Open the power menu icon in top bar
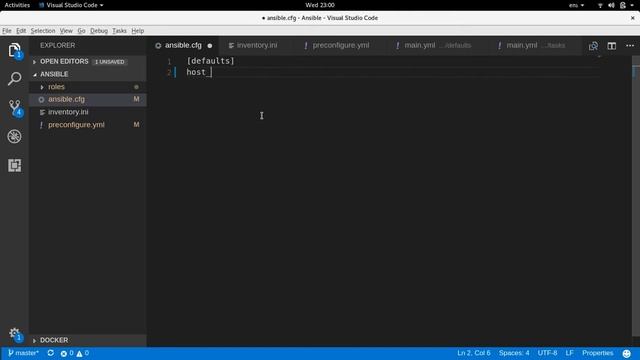Image resolution: width=640 pixels, height=360 pixels. coord(623,5)
